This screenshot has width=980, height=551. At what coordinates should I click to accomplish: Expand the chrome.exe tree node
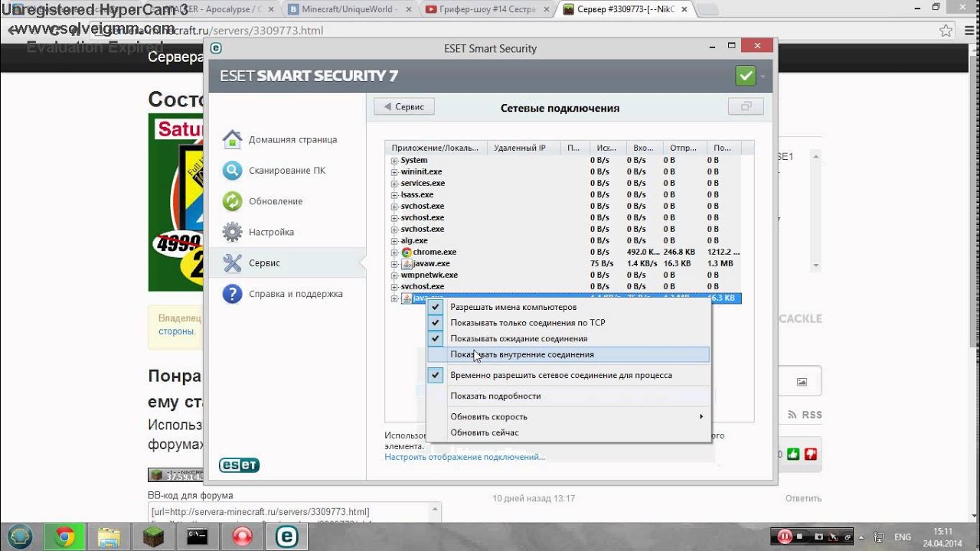pyautogui.click(x=395, y=253)
